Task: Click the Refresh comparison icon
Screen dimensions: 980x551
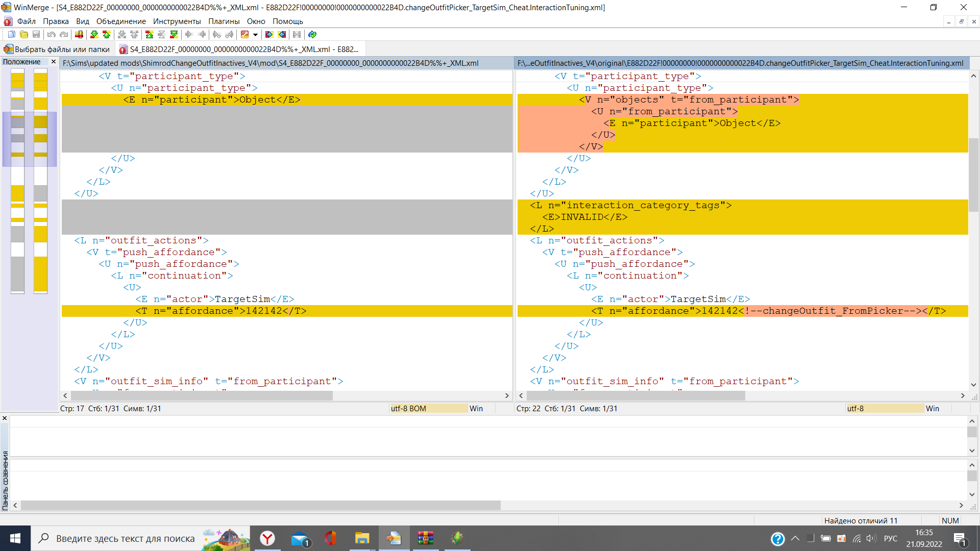Action: click(312, 35)
